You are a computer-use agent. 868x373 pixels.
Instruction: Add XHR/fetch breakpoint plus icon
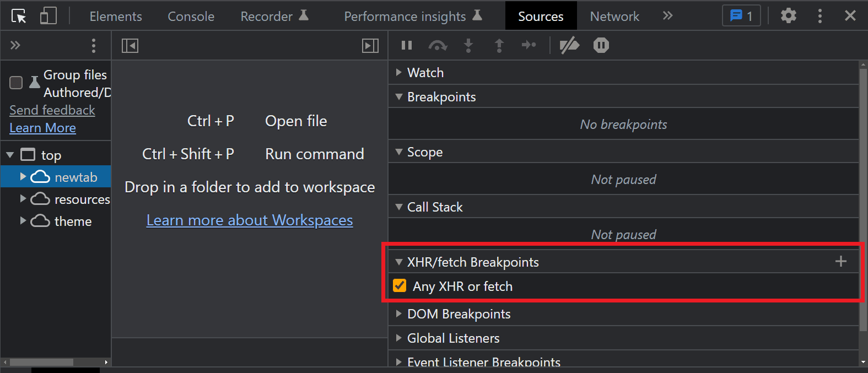pos(841,261)
